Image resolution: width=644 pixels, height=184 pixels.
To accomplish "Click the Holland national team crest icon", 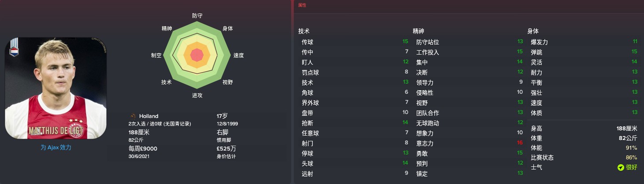I will coord(133,116).
